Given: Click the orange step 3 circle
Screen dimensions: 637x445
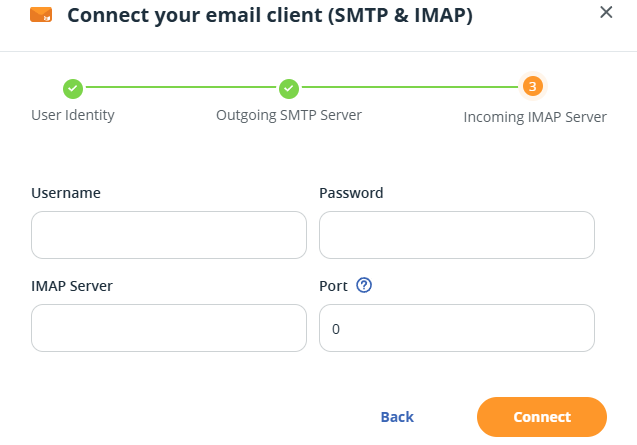Looking at the screenshot, I should 533,87.
